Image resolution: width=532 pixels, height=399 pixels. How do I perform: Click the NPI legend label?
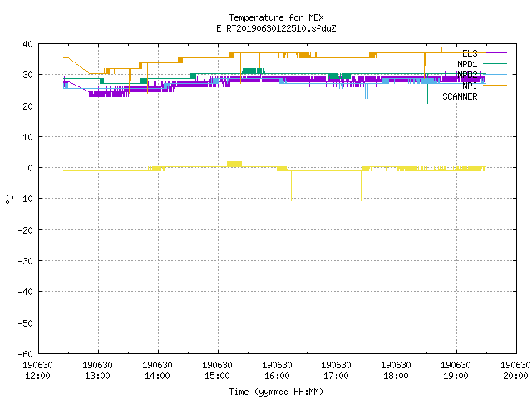(x=470, y=86)
